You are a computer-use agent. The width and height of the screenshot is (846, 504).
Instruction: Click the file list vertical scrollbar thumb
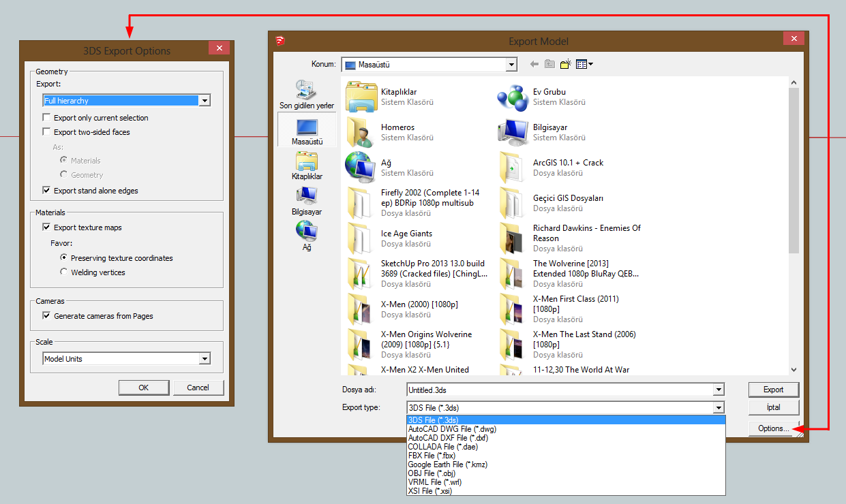[x=794, y=170]
